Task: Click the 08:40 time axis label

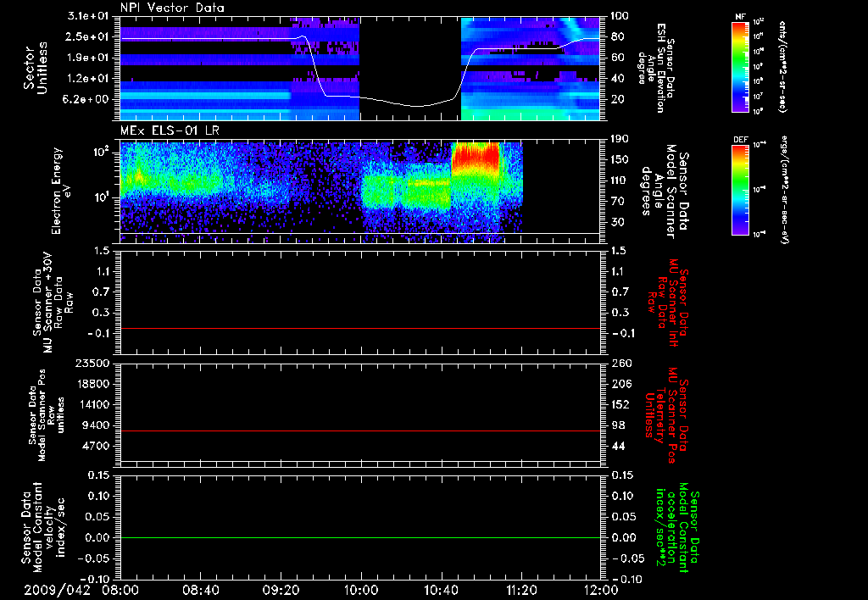Action: coord(200,590)
